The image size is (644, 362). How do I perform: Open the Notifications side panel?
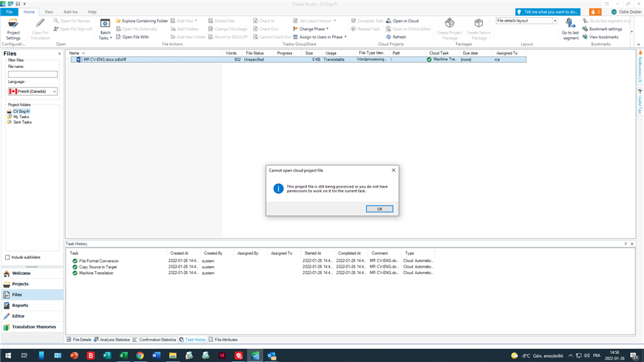(x=640, y=67)
